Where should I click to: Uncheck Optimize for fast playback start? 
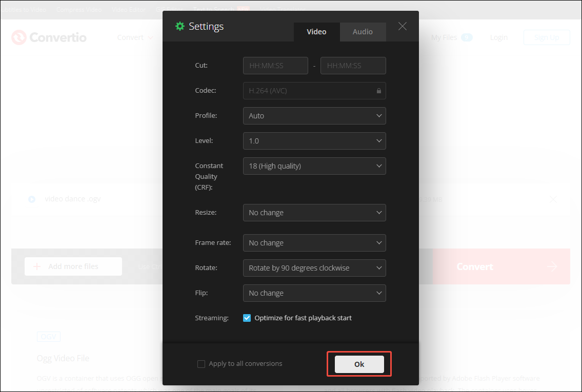coord(247,318)
